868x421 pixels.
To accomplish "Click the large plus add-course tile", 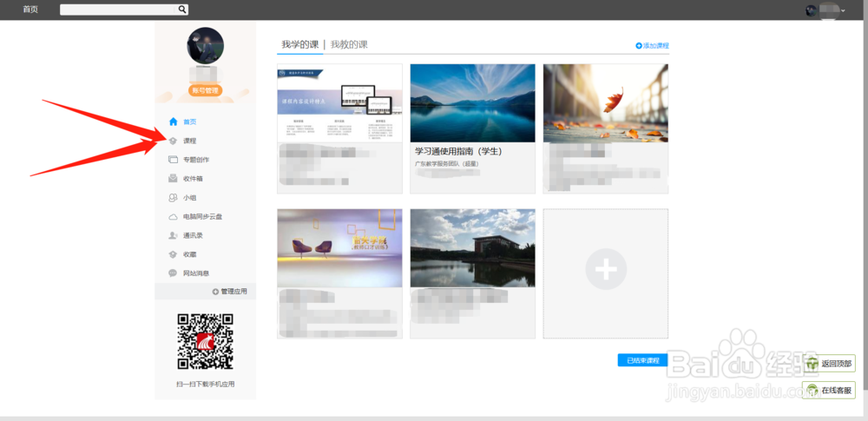I will point(606,273).
